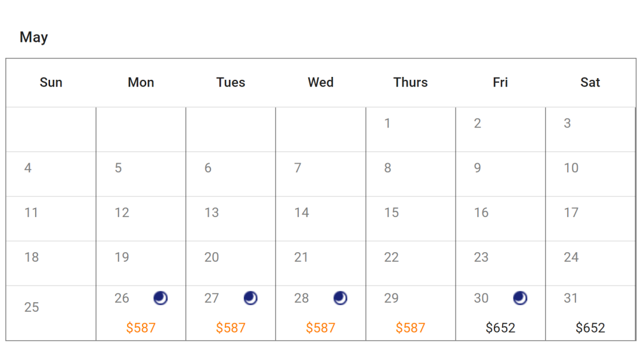The image size is (644, 363).
Task: Click the moon icon on May 26
Action: coord(160,298)
